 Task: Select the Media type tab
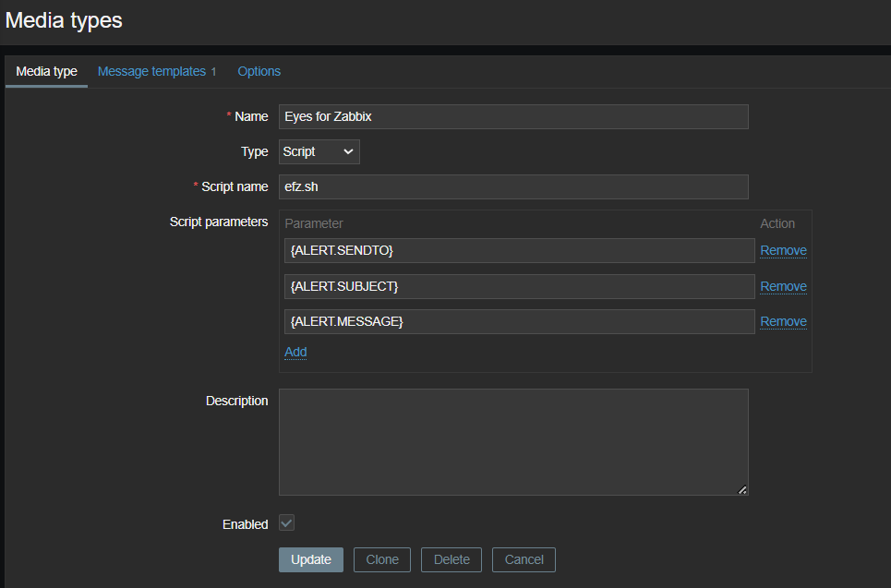46,71
